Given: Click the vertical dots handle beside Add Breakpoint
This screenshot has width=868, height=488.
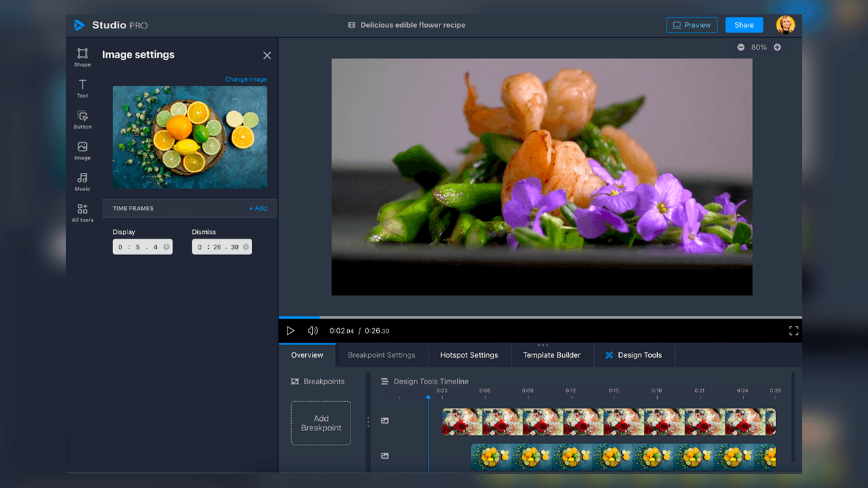Looking at the screenshot, I should tap(368, 422).
